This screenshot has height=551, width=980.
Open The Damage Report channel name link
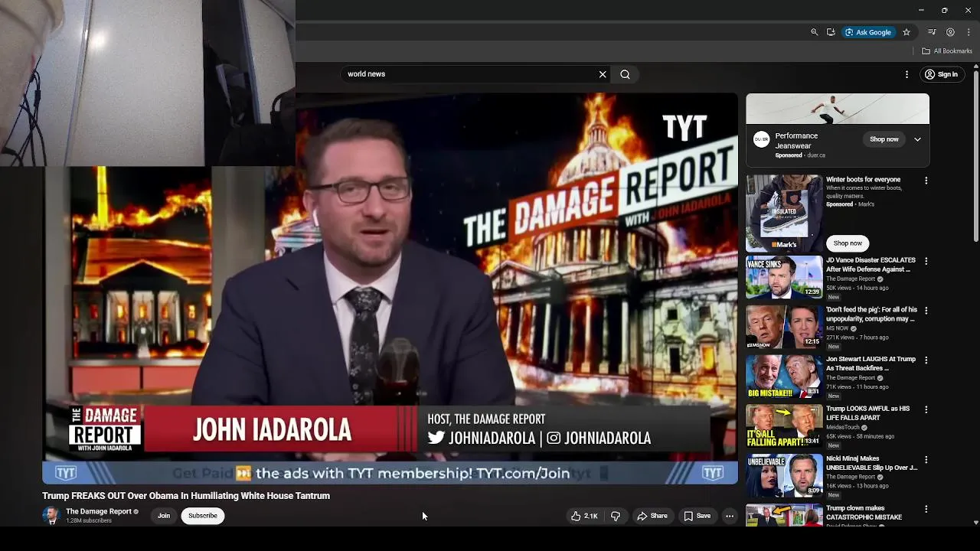(x=99, y=512)
